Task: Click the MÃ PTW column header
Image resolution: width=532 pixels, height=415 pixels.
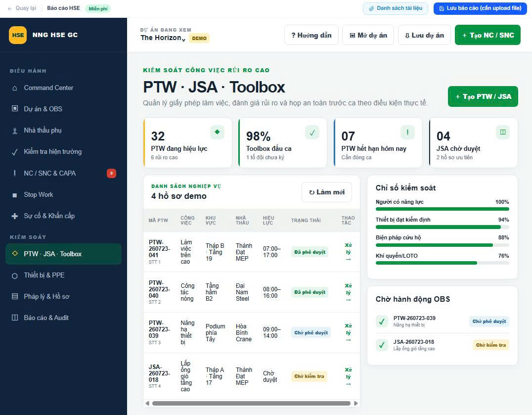Action: tap(158, 220)
